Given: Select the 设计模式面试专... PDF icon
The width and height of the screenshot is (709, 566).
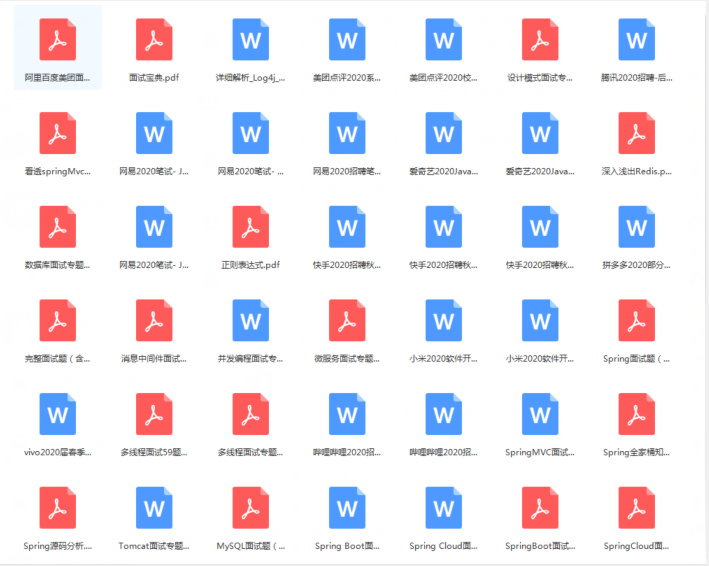Looking at the screenshot, I should point(540,39).
